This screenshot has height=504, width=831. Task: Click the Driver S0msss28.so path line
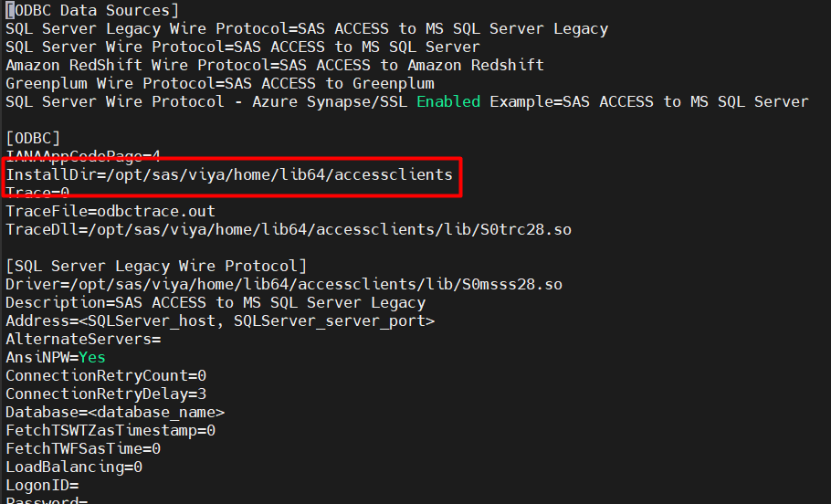284,284
